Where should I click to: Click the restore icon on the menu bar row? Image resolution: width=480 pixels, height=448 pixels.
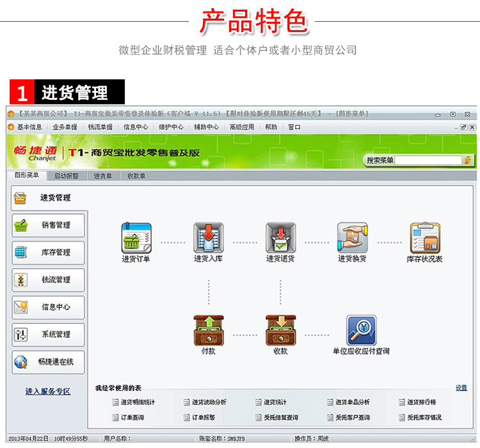pyautogui.click(x=463, y=127)
